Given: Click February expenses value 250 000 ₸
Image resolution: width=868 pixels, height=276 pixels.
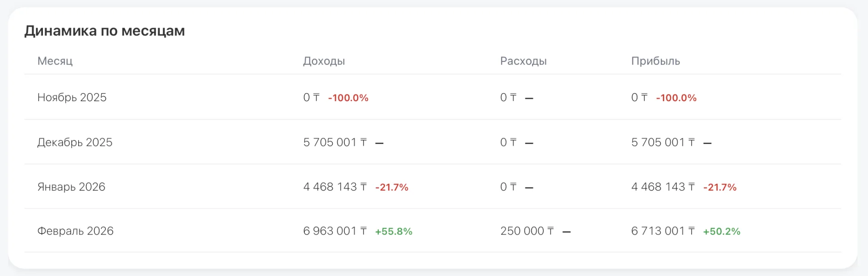Looking at the screenshot, I should (527, 231).
